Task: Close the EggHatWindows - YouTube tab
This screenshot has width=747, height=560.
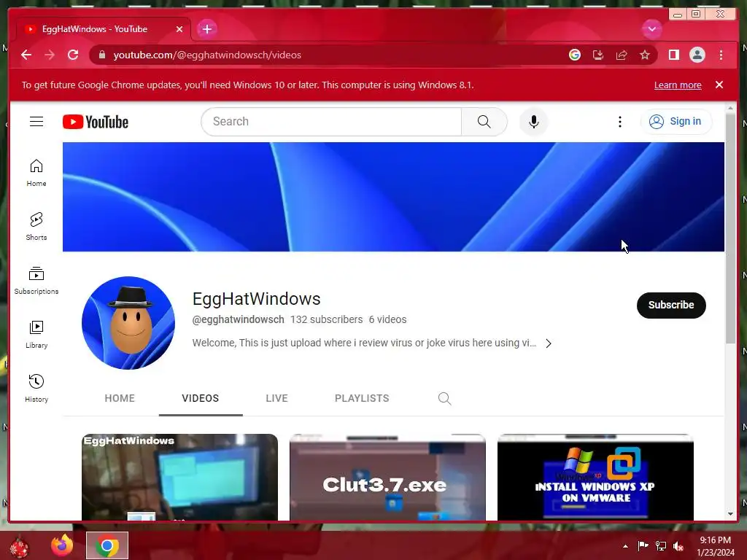Action: click(179, 29)
